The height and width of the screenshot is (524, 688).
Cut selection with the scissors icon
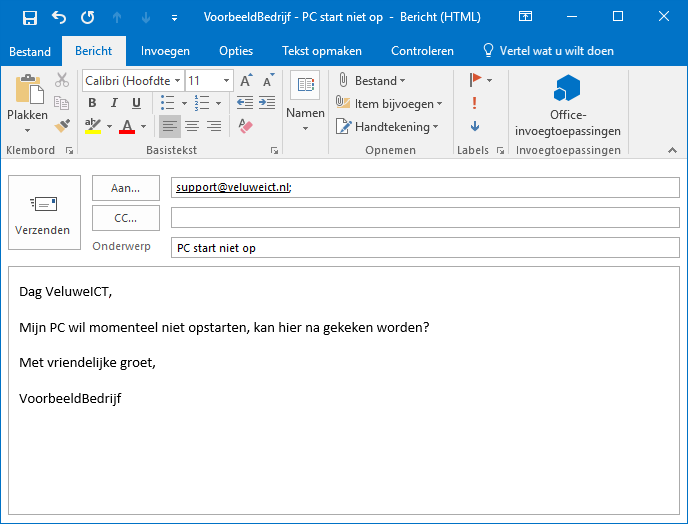62,80
